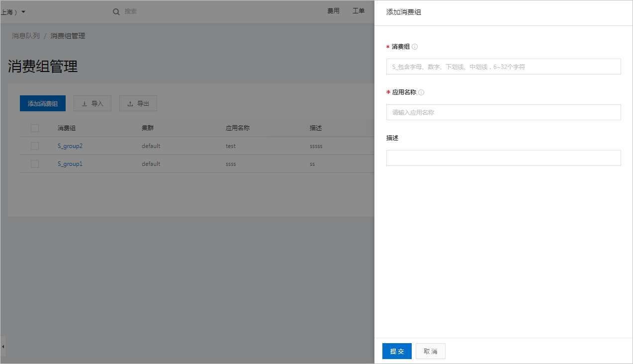Click the info icon beside 消费组 label

click(x=415, y=47)
